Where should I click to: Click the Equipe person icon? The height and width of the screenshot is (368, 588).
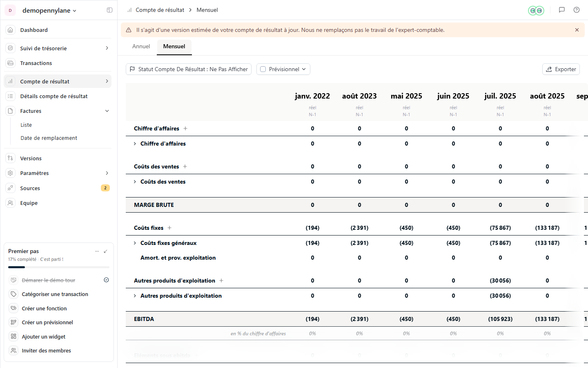click(x=11, y=203)
